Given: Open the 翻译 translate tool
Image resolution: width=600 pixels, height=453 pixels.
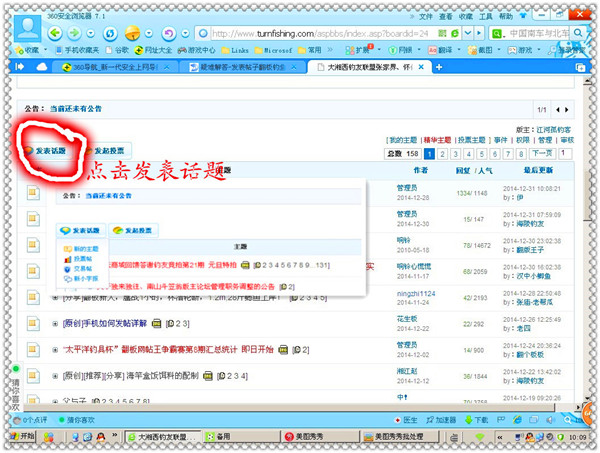Looking at the screenshot, I should (x=441, y=50).
